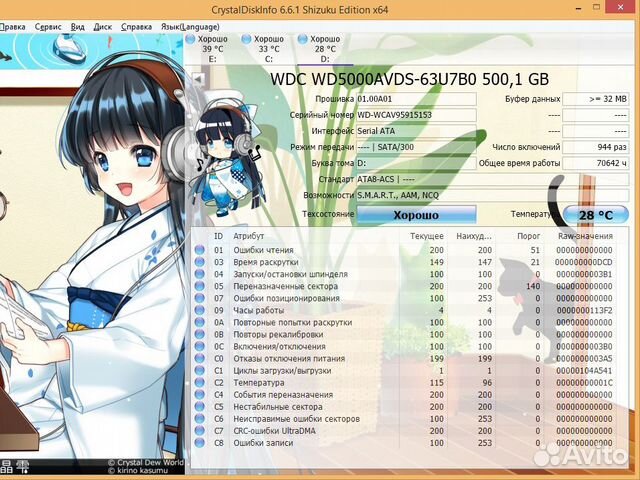This screenshot has width=640, height=480.
Task: Click status icon for C8 Ошибки записи
Action: point(200,442)
